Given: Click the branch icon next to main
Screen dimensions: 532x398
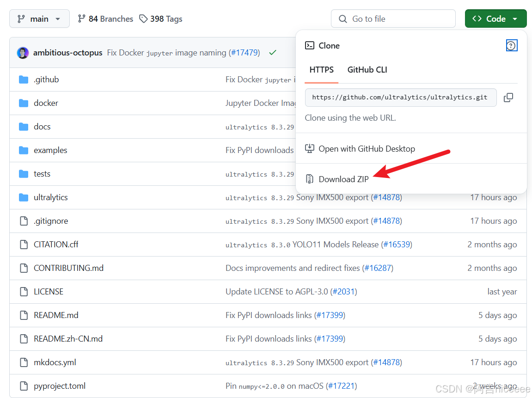Looking at the screenshot, I should point(21,18).
